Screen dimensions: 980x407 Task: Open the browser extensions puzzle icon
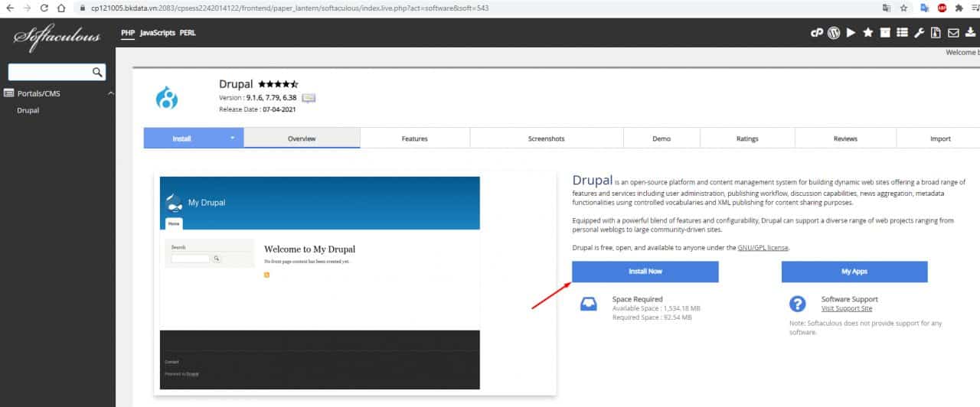click(x=959, y=8)
